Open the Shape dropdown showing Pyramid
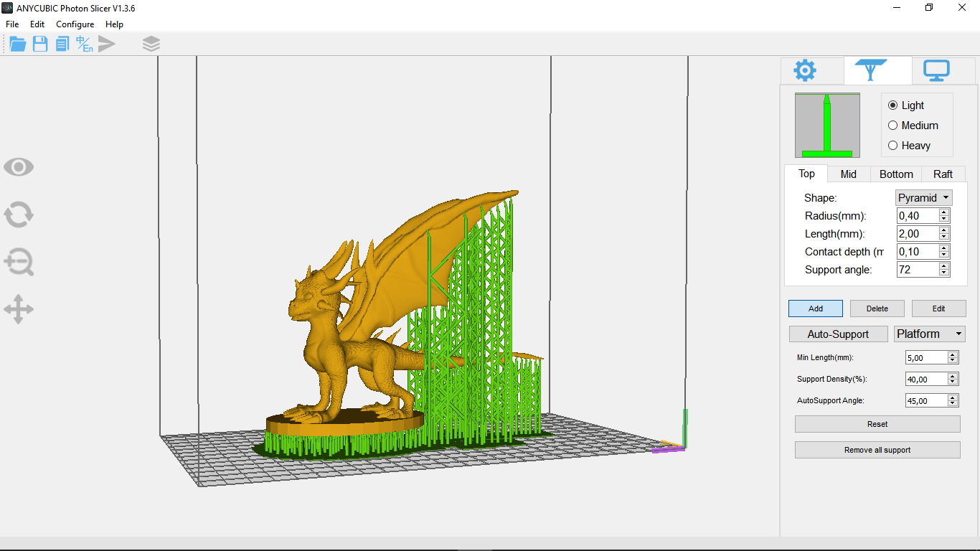This screenshot has height=551, width=980. (x=924, y=198)
